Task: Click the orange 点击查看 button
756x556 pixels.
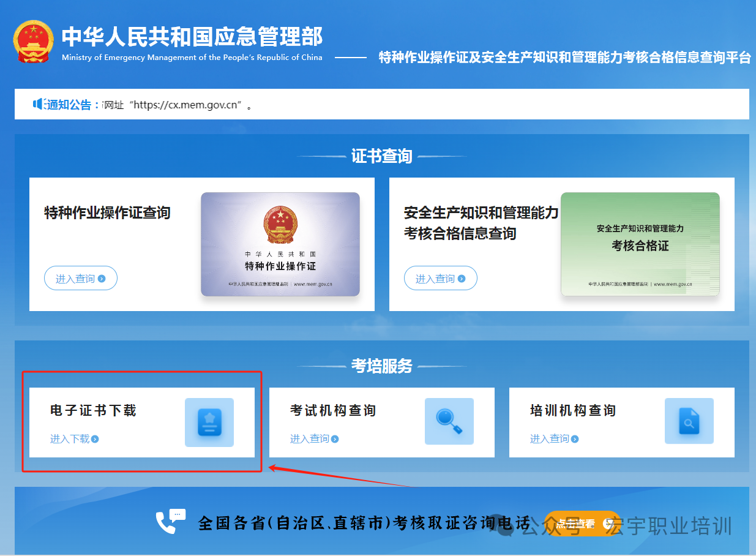Action: (582, 524)
